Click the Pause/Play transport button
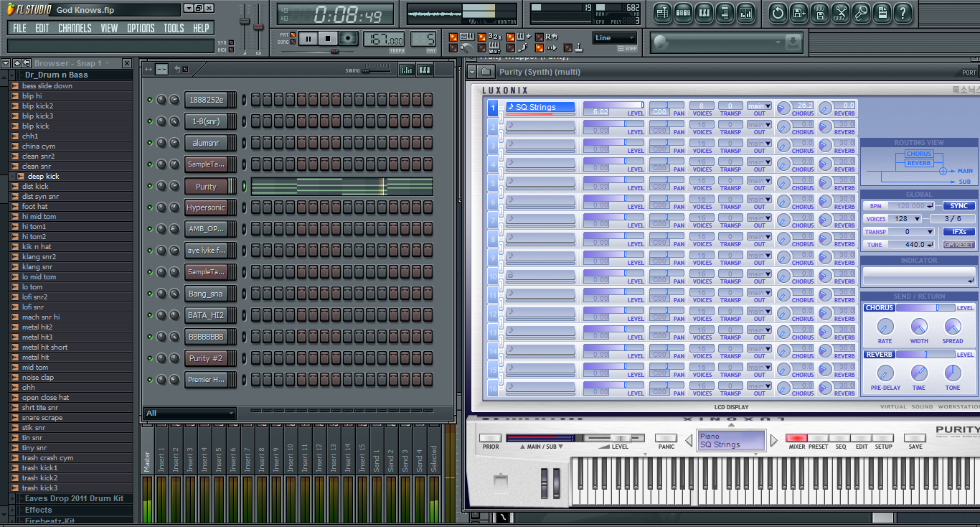The height and width of the screenshot is (527, 980). click(x=308, y=39)
